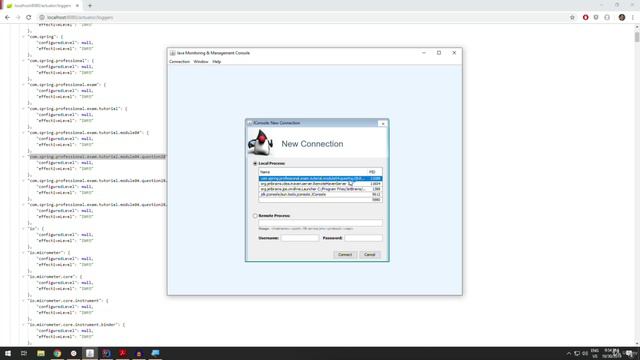The height and width of the screenshot is (360, 640).
Task: Select the JConsole process row
Action: coord(320,194)
